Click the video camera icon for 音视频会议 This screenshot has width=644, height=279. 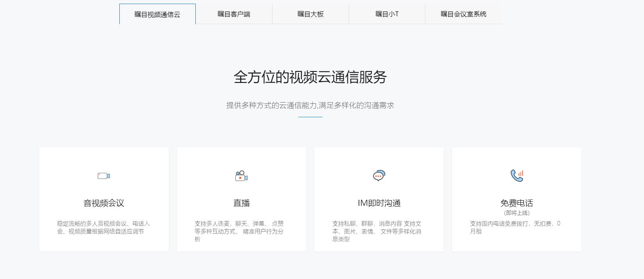(x=104, y=176)
